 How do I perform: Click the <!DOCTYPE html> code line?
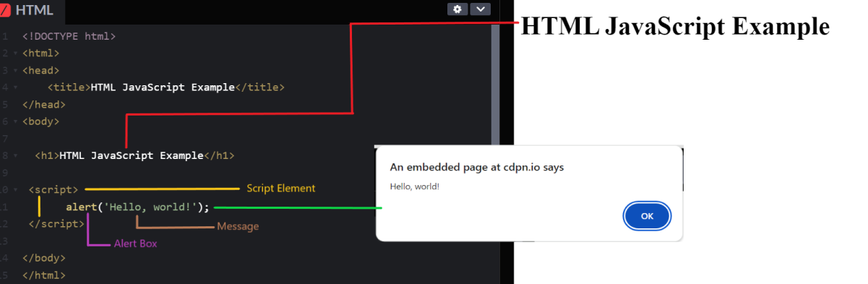pyautogui.click(x=69, y=35)
